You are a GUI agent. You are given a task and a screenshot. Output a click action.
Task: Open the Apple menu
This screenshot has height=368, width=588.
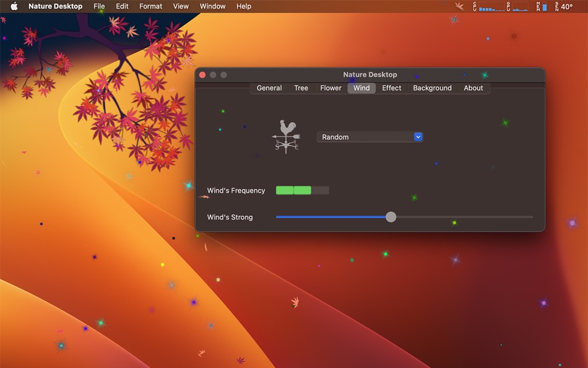(14, 6)
